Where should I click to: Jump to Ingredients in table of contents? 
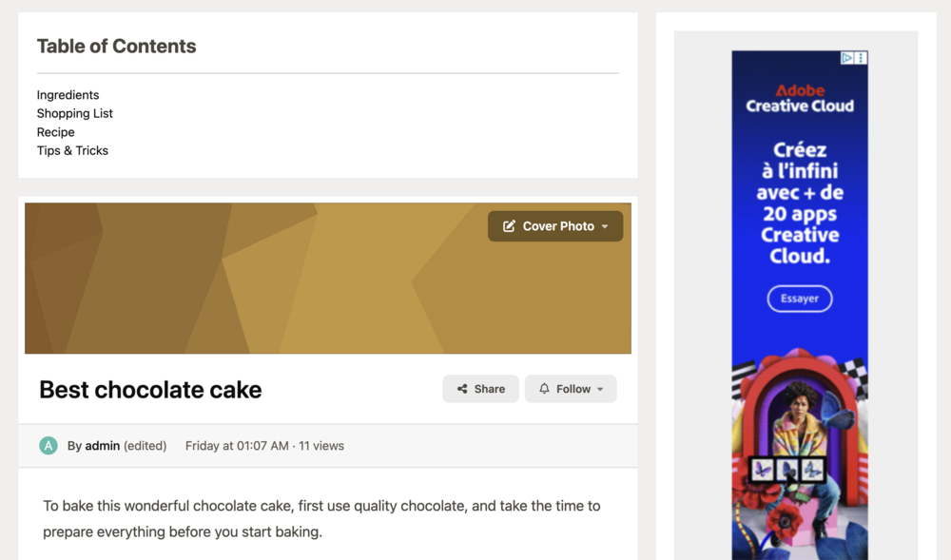point(68,95)
